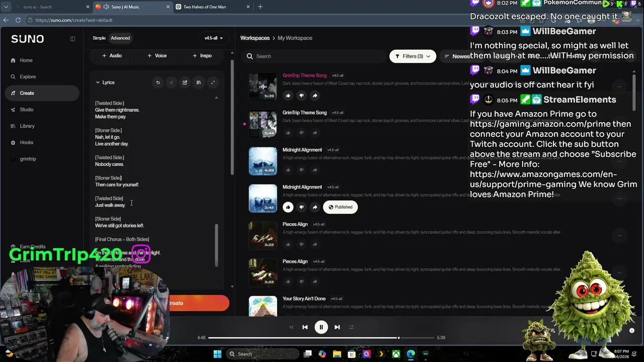Open File Explorer from the taskbar

[337, 354]
